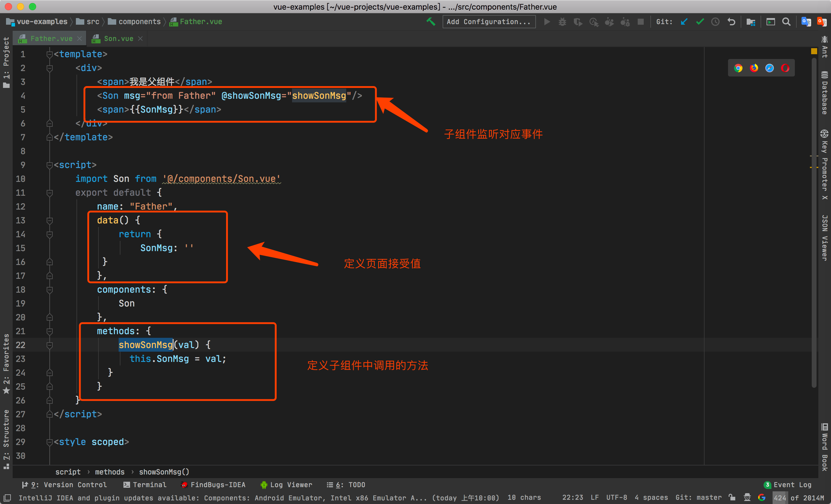The image size is (831, 504).
Task: Open file in Safari browser icon
Action: 770,68
